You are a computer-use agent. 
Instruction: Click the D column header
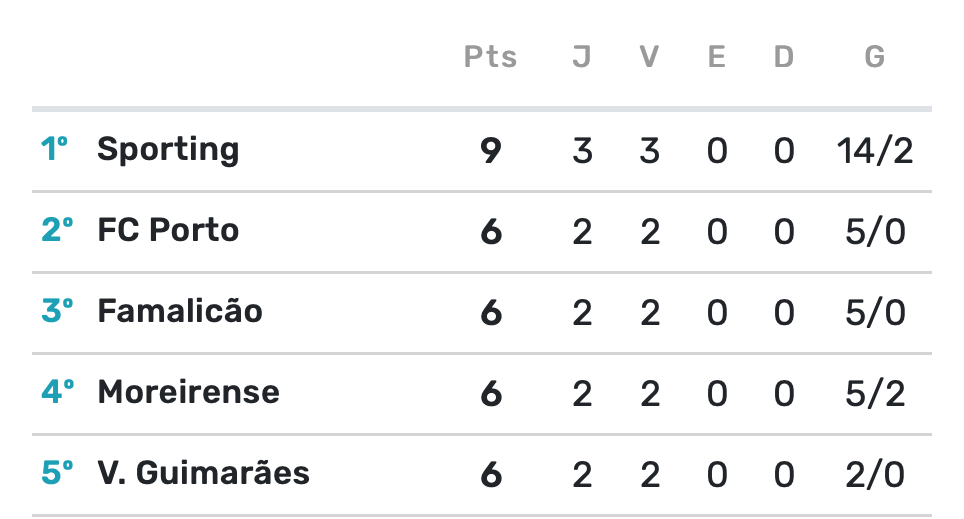tap(784, 57)
